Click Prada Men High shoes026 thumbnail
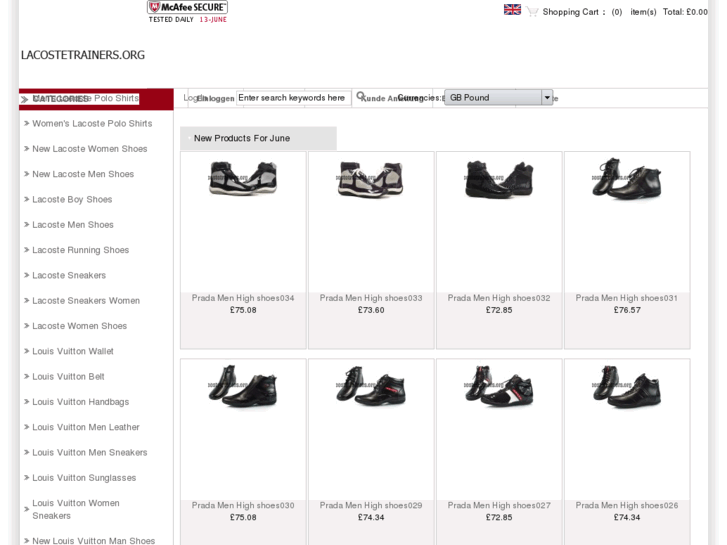The image size is (727, 545). 627,387
